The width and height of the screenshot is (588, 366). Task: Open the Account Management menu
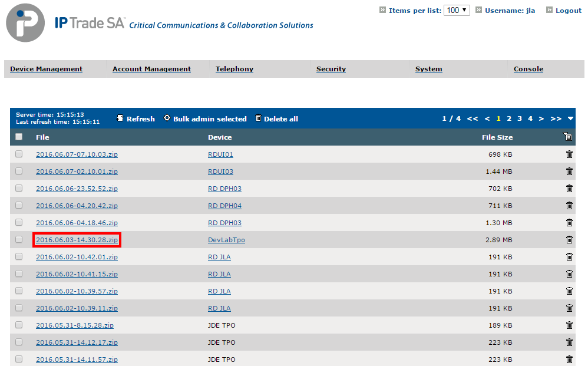(x=151, y=69)
